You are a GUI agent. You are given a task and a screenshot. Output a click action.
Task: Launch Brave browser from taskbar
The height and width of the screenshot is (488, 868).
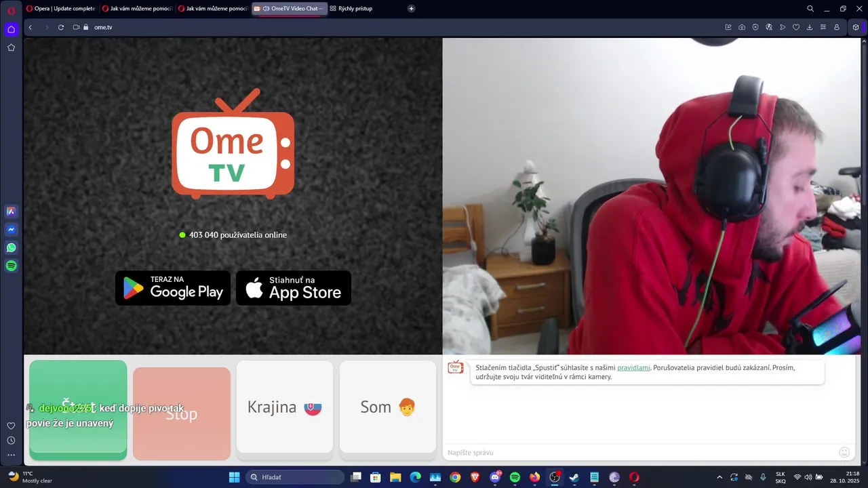point(475,477)
